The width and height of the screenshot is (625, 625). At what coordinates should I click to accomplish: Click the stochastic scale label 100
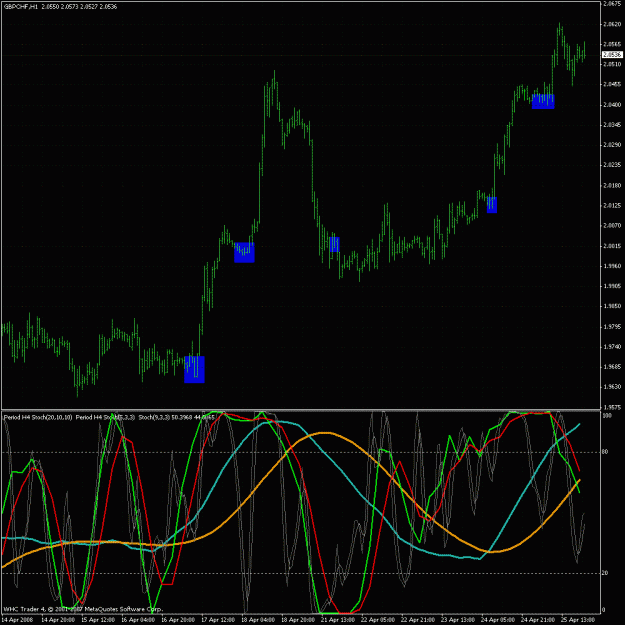pyautogui.click(x=607, y=416)
